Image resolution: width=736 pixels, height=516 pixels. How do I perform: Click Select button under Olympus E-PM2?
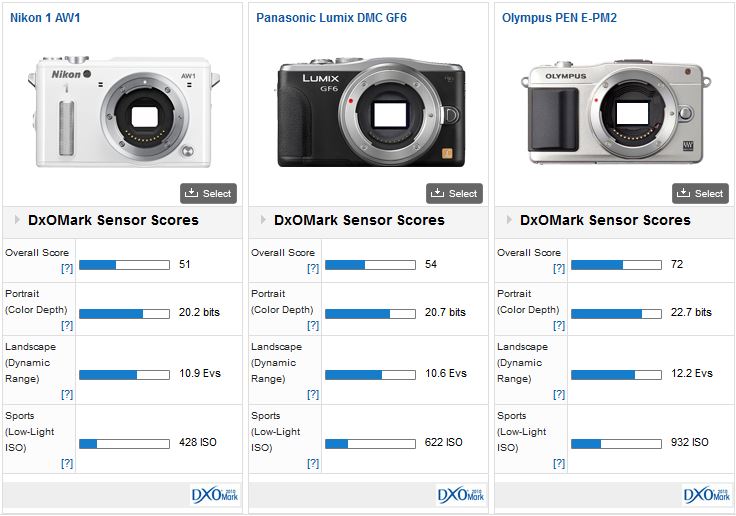(x=700, y=193)
